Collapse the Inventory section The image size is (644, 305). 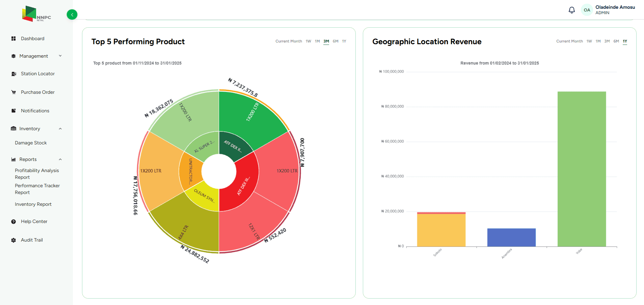tap(60, 129)
